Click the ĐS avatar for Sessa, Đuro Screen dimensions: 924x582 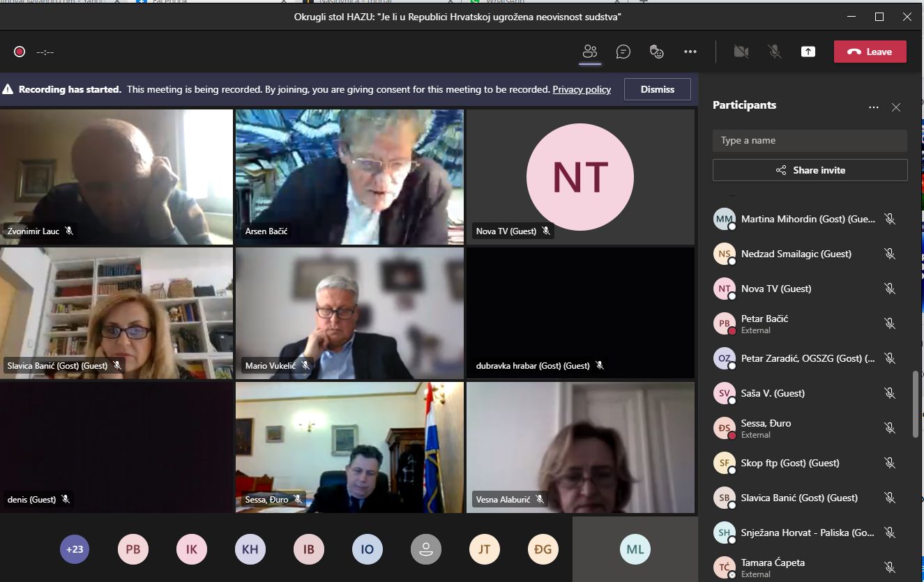coord(725,428)
